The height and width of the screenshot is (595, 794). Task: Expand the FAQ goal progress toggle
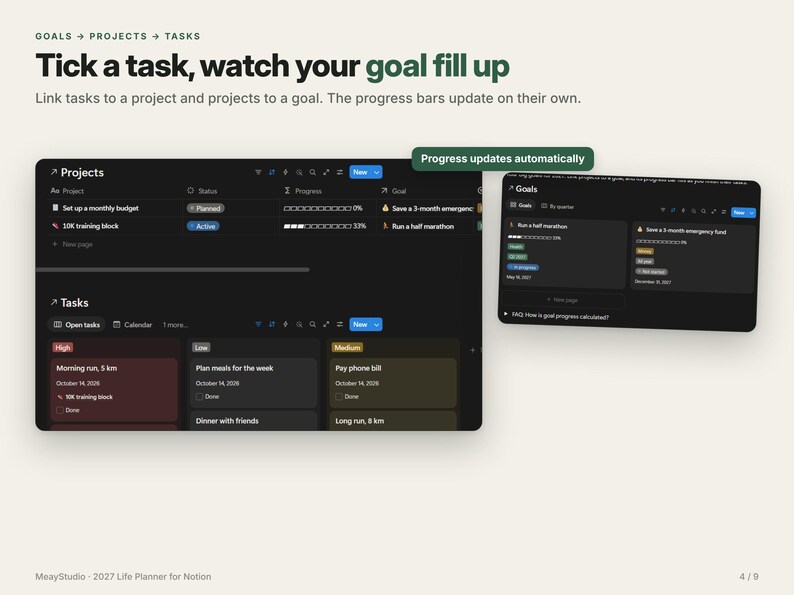[x=505, y=314]
